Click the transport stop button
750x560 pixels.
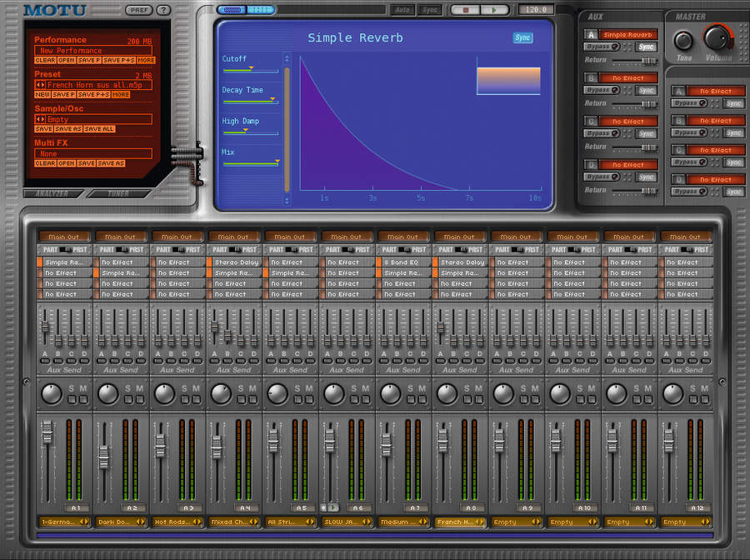[x=465, y=10]
